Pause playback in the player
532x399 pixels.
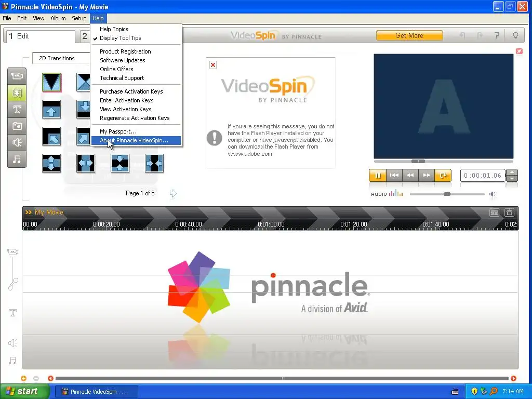click(x=378, y=176)
